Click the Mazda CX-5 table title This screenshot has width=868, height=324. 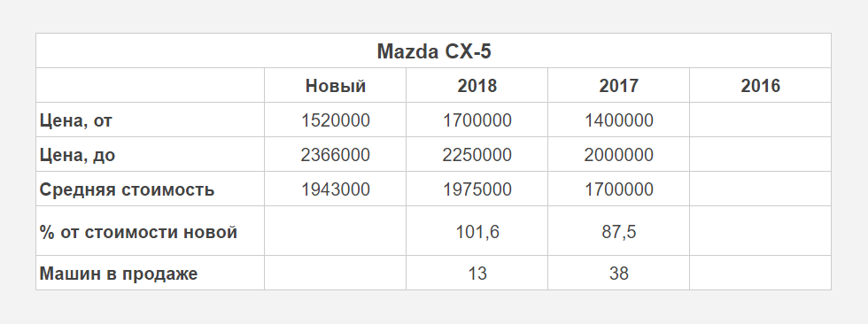click(x=434, y=51)
